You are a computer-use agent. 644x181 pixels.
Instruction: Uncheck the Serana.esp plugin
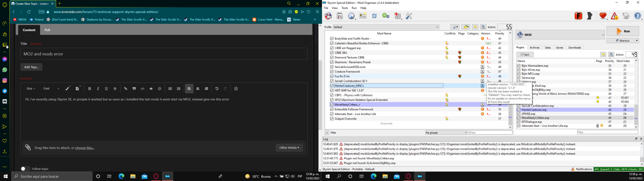click(519, 78)
